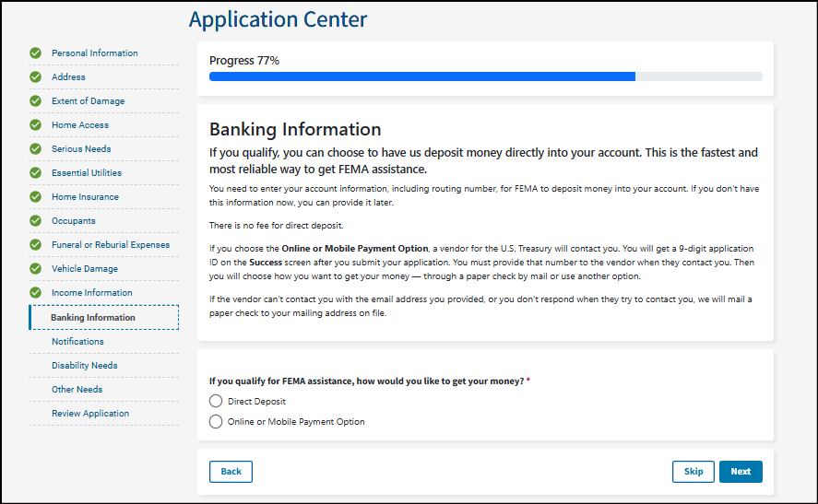Viewport: 818px width, 504px height.
Task: Click the blue progress bar
Action: (x=421, y=76)
